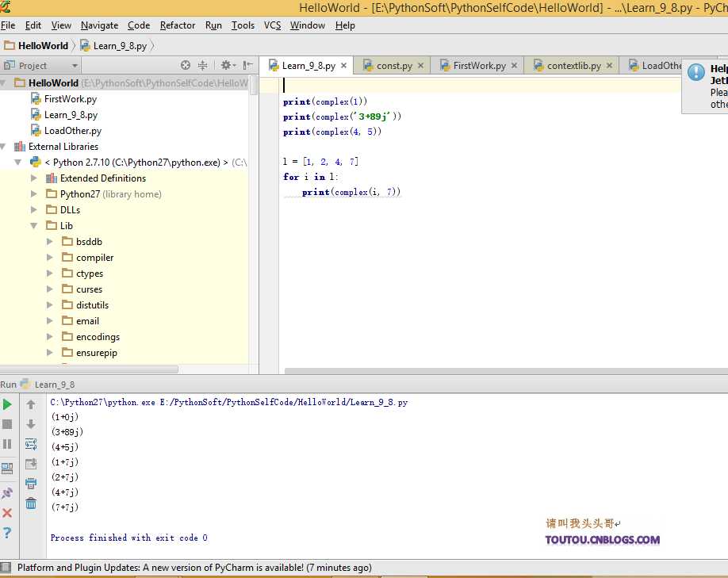This screenshot has height=578, width=728.
Task: Click the green Rerun button in Run panel
Action: (x=7, y=404)
